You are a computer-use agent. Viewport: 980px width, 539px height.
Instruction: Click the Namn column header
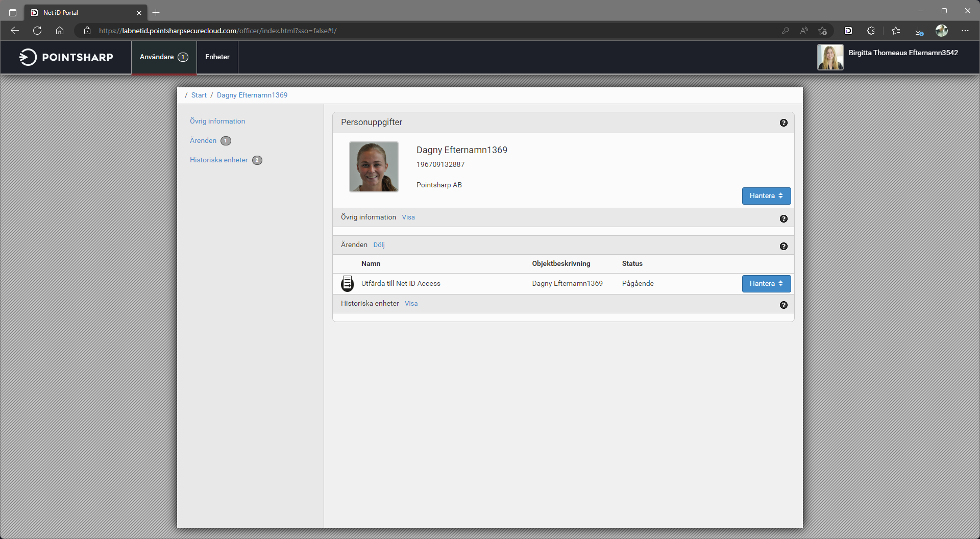[x=371, y=264]
